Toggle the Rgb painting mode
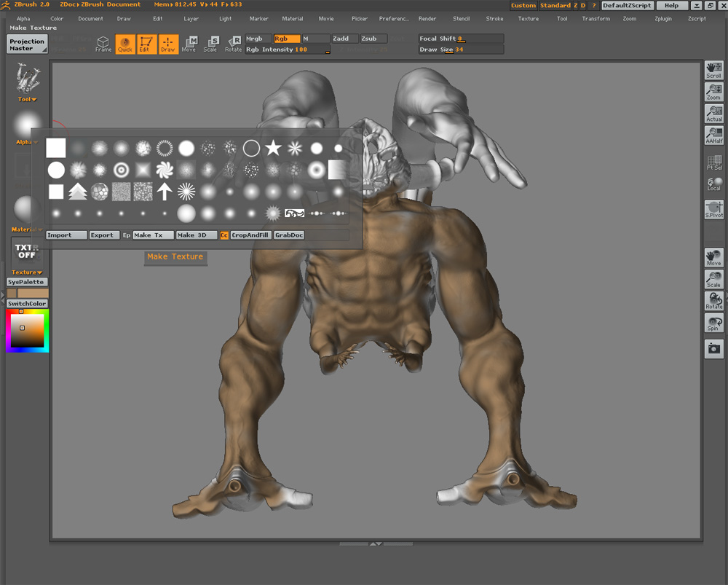Screen dimensions: 728x585 tap(286, 39)
